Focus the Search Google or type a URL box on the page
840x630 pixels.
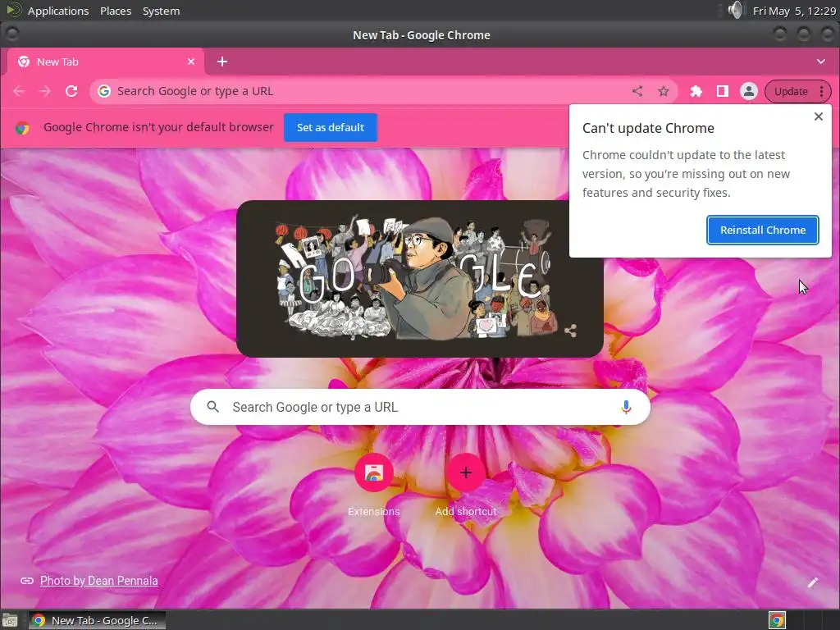[x=420, y=407]
